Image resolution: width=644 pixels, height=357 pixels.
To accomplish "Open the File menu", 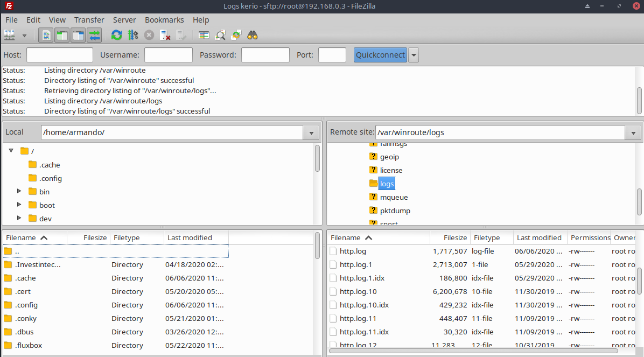I will coord(11,20).
